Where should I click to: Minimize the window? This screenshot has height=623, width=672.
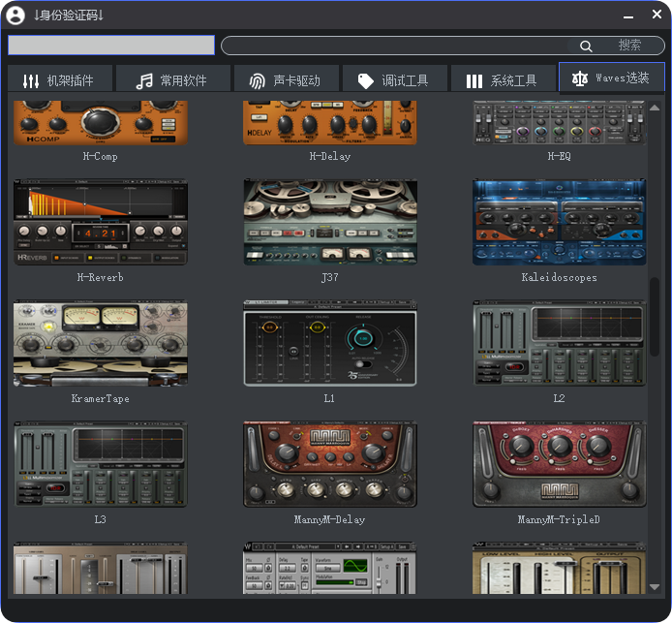[x=628, y=16]
